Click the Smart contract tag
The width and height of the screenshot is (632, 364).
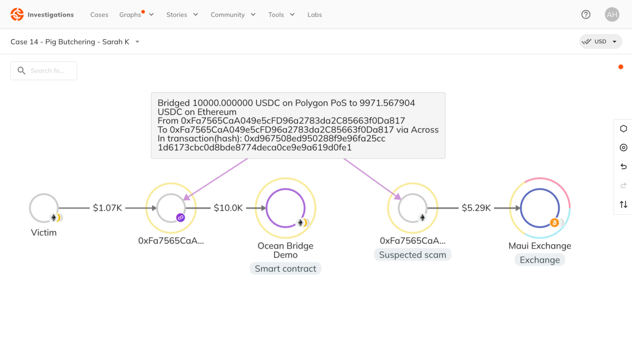(285, 269)
